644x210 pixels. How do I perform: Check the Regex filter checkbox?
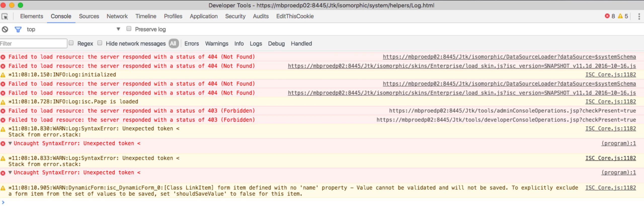pyautogui.click(x=71, y=43)
